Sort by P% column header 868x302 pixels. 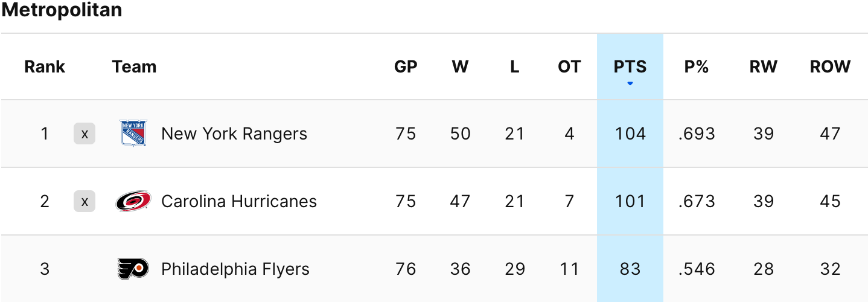pos(696,66)
